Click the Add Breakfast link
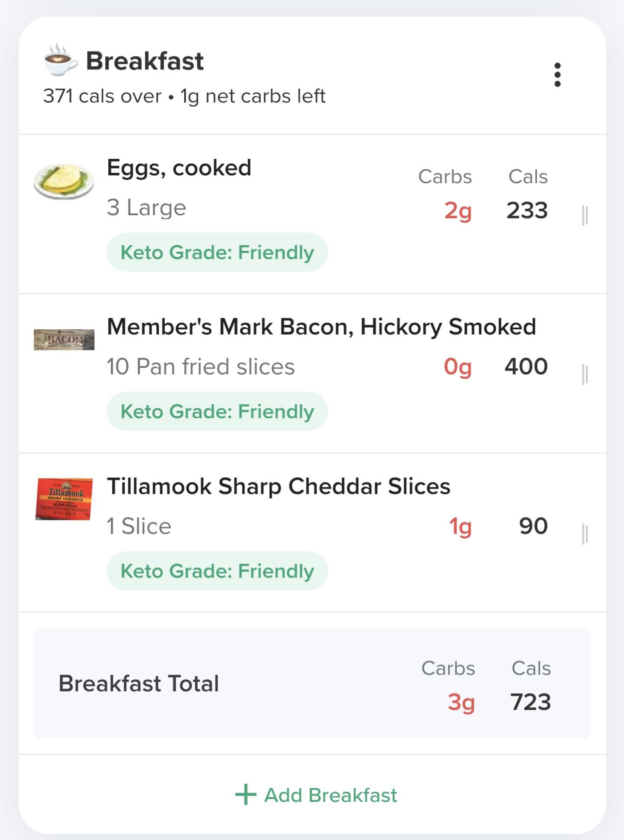This screenshot has width=624, height=840. [316, 795]
